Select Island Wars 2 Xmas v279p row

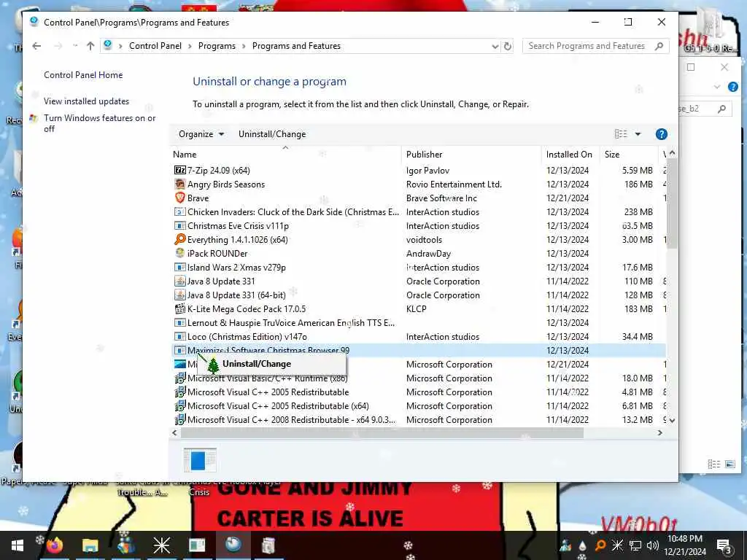pos(418,267)
